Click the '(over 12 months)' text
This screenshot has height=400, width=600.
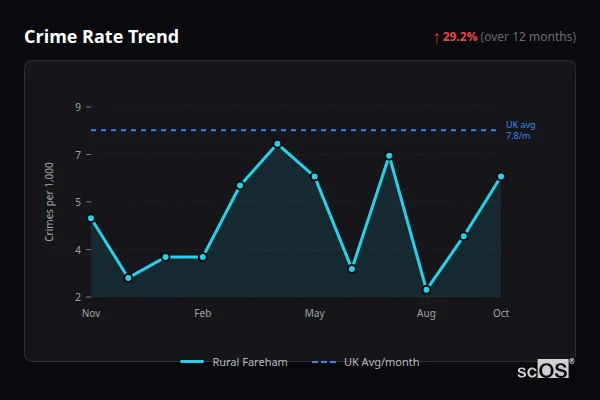pyautogui.click(x=528, y=37)
